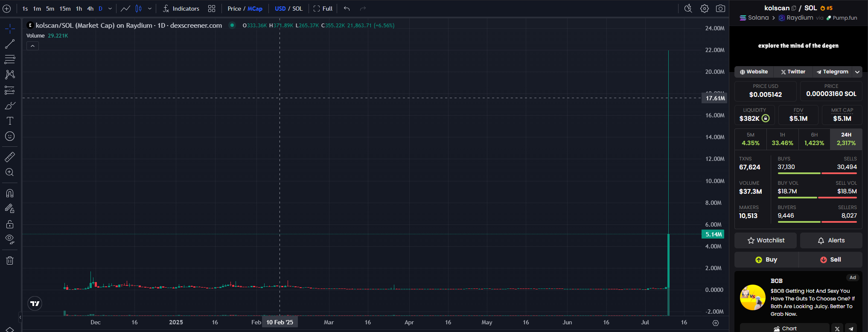Toggle lock all drawings

(10, 224)
